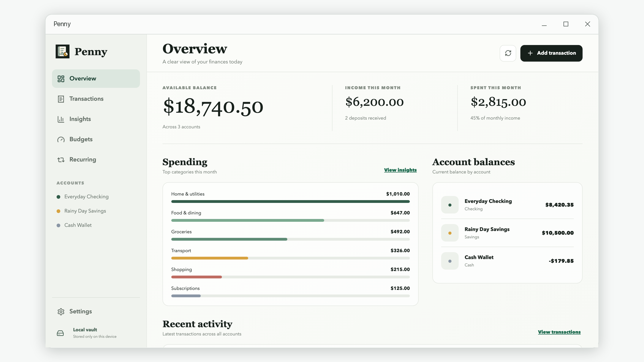This screenshot has width=644, height=362.
Task: Click the $10,500.00 Rainy Day Savings balance
Action: (558, 233)
